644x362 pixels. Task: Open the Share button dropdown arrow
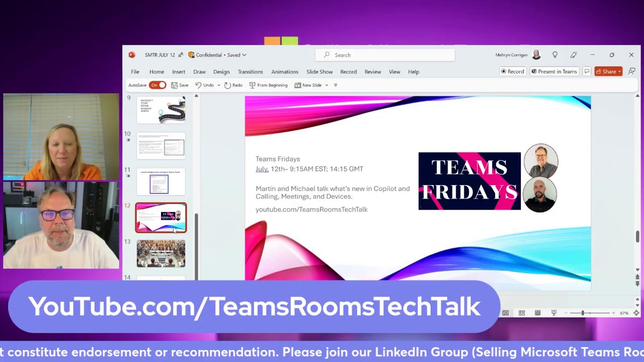619,71
